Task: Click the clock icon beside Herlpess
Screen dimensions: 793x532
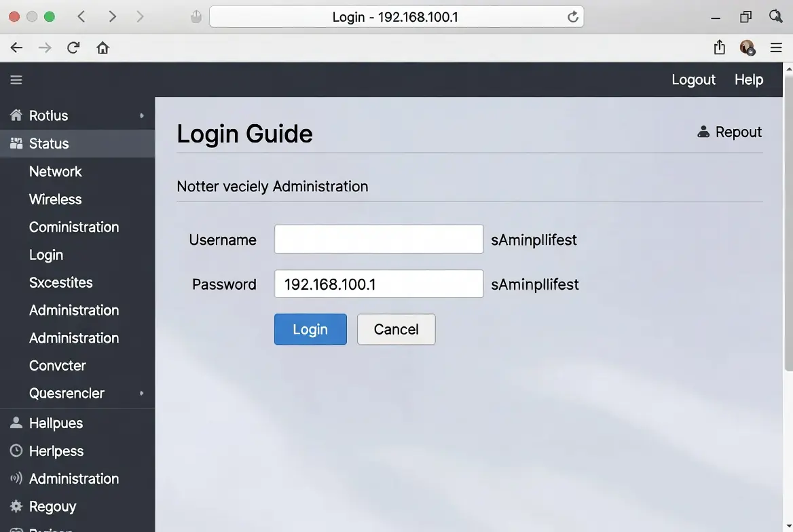Action: click(16, 451)
